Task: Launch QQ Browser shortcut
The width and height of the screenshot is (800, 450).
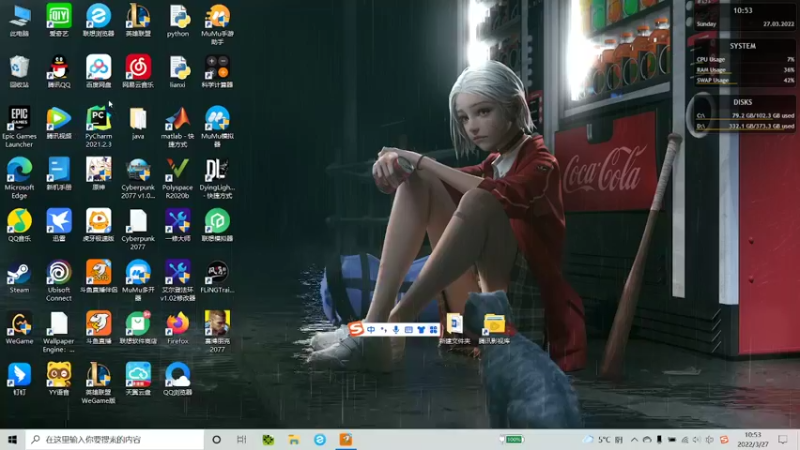Action: click(x=178, y=379)
